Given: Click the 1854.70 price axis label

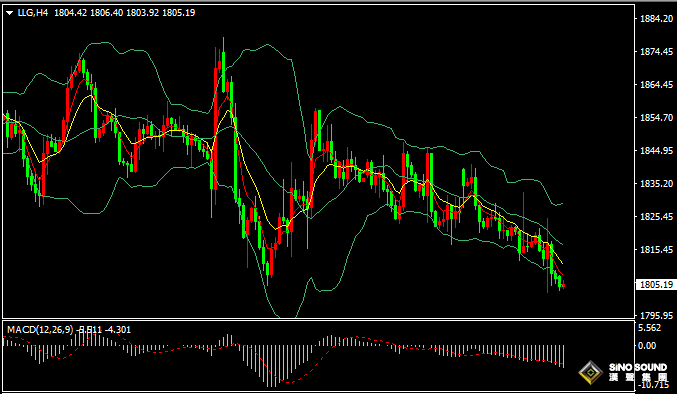Looking at the screenshot, I should (657, 118).
